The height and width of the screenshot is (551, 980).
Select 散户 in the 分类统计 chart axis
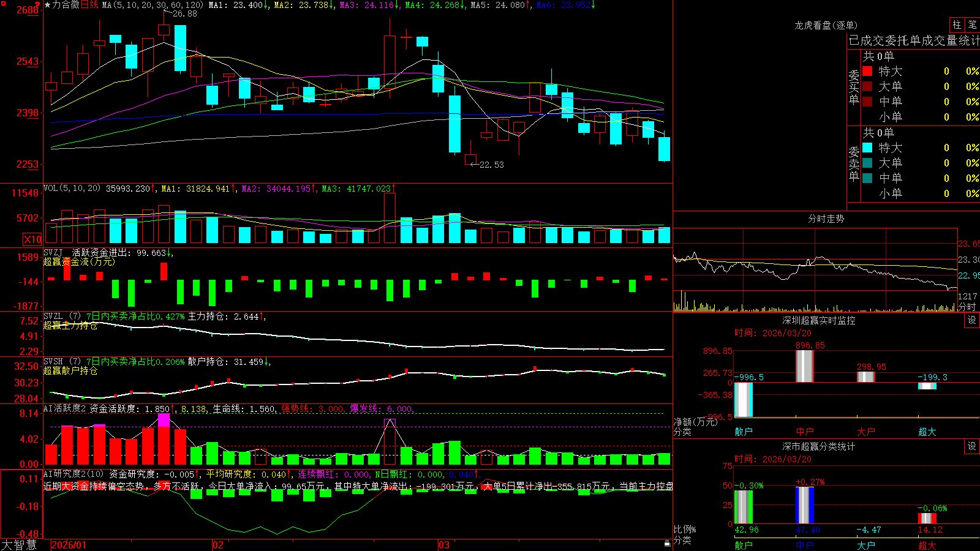pyautogui.click(x=744, y=545)
